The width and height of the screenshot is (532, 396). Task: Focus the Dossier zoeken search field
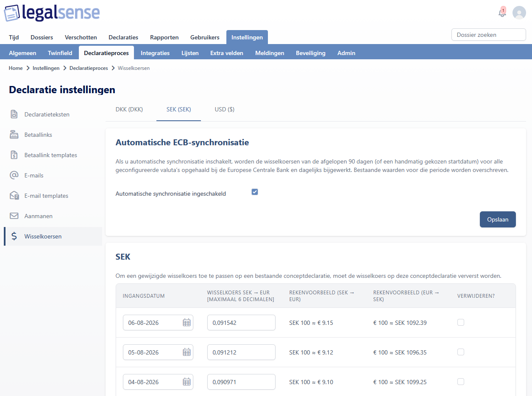[x=489, y=35]
